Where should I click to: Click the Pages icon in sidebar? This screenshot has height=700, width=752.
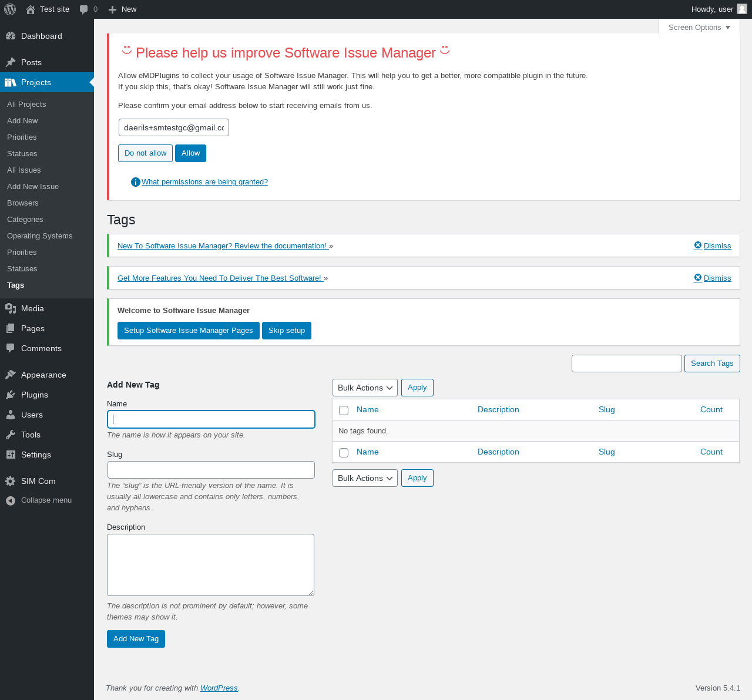pyautogui.click(x=11, y=328)
